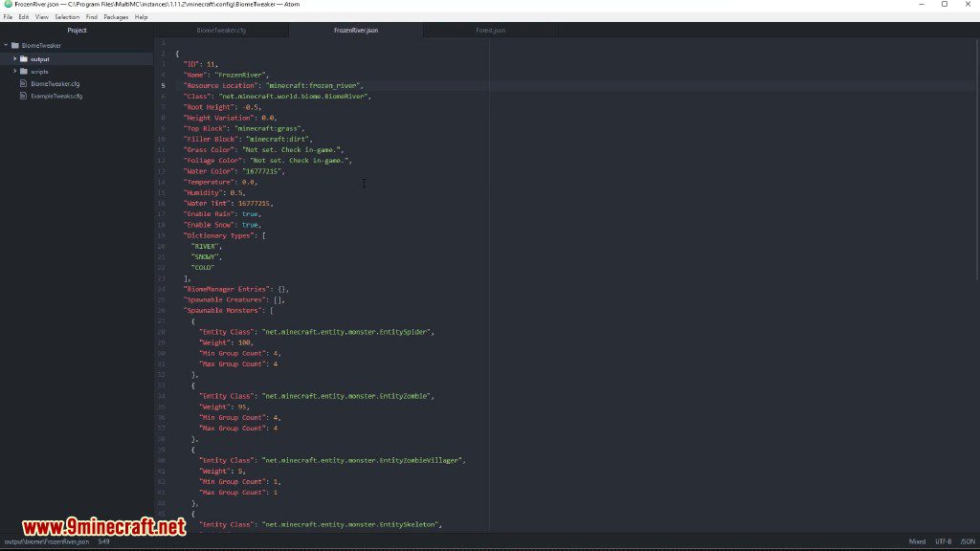The image size is (980, 551).
Task: Switch to the BiomeTweaker.cfg tab
Action: pos(221,30)
